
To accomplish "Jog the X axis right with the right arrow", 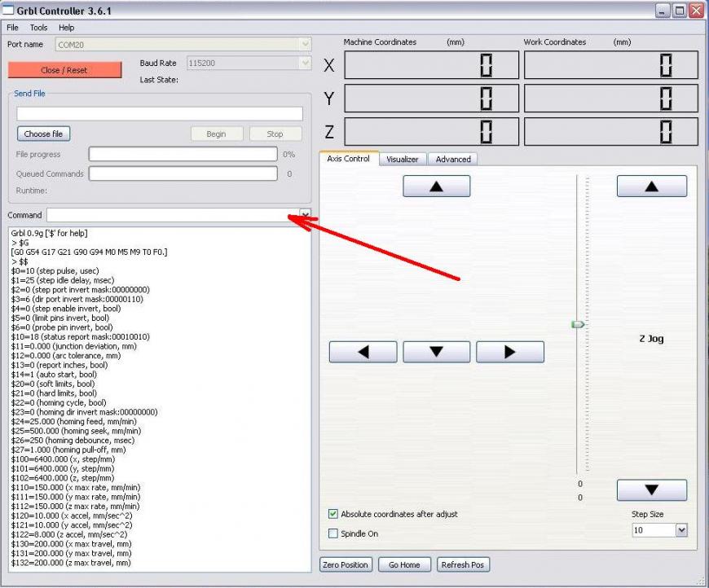I will coord(510,352).
